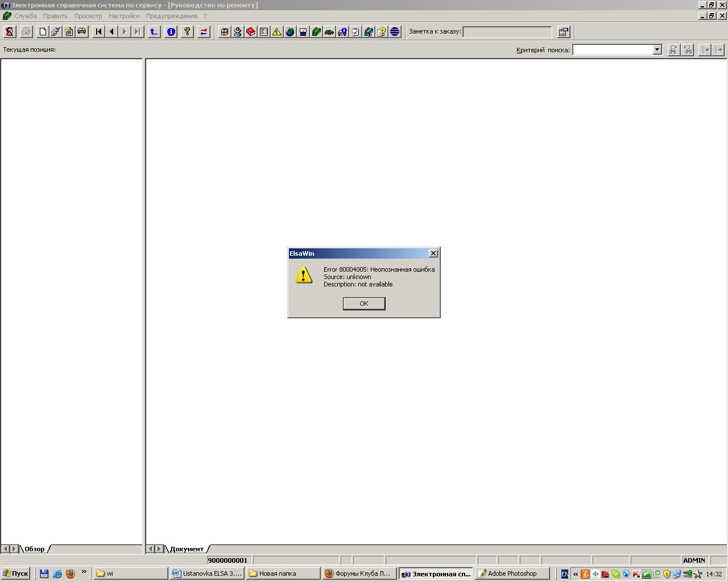Click the list document icon

[x=264, y=32]
